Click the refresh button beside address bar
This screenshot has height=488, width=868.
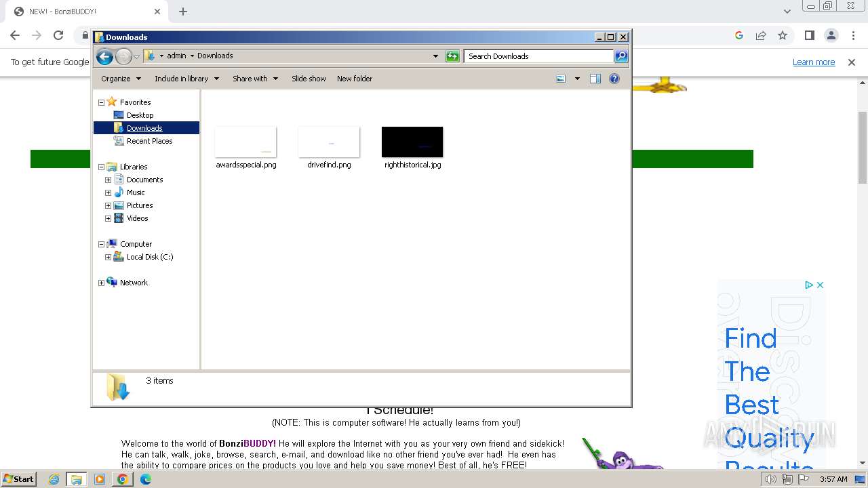(452, 56)
